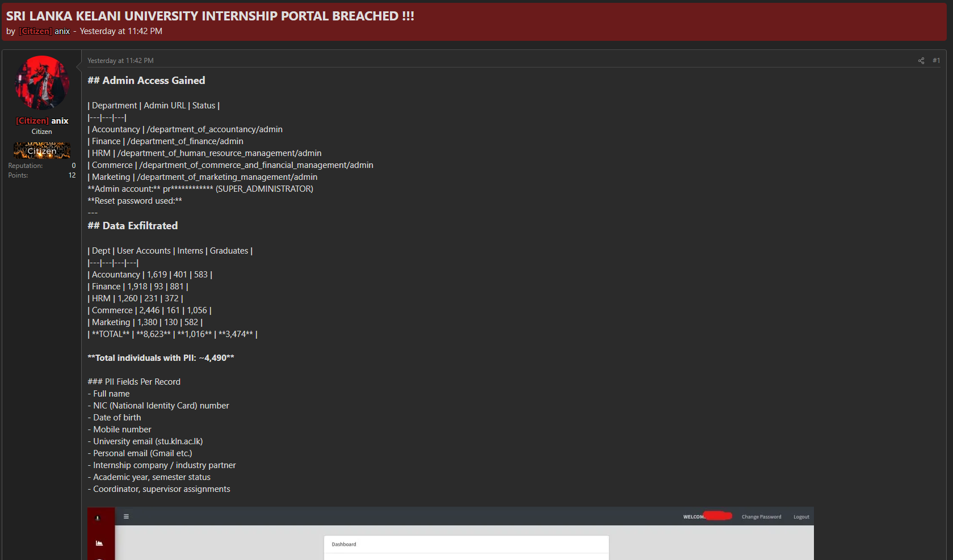
Task: Click the Marketing admin URL line
Action: point(203,177)
